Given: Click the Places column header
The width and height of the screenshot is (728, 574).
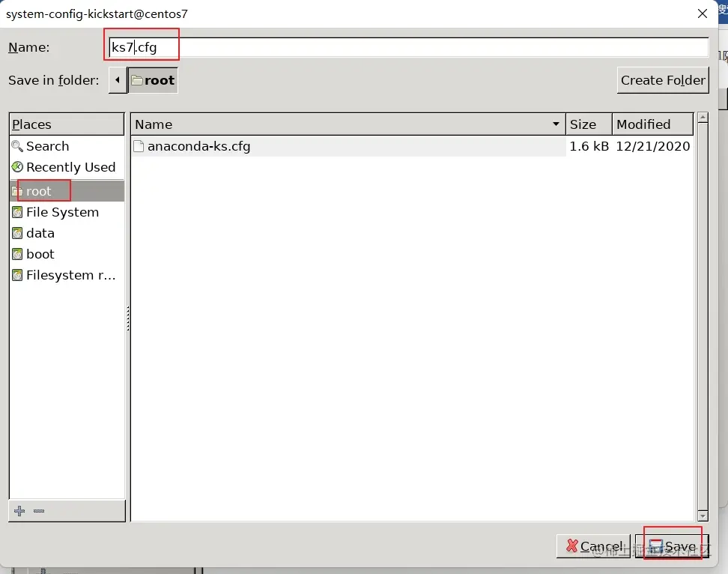Looking at the screenshot, I should coord(67,124).
